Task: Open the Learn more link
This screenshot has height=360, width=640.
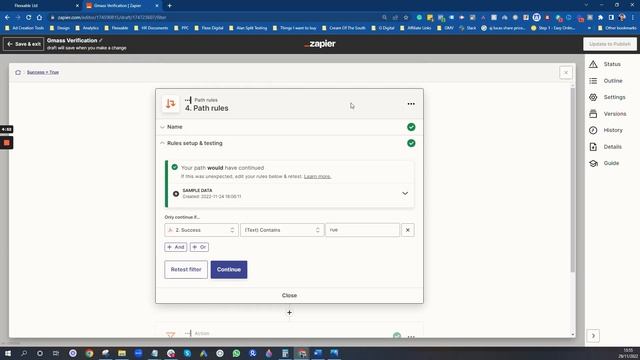Action: pos(317,176)
